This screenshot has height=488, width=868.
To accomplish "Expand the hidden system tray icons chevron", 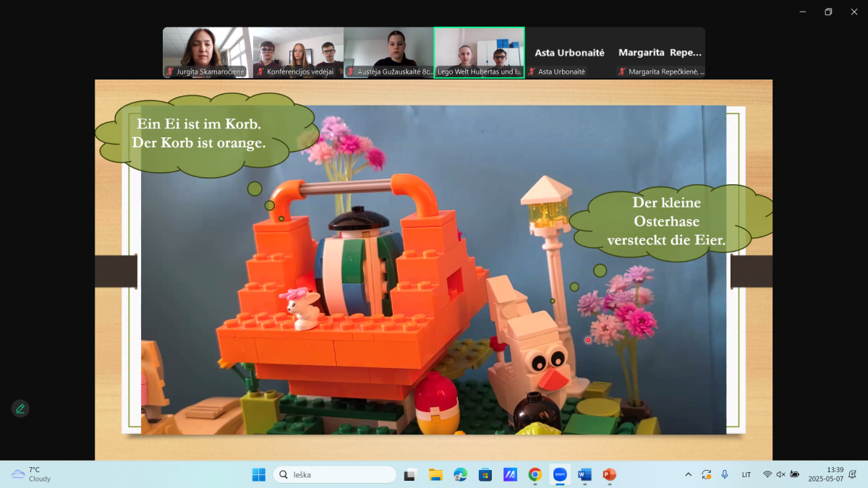I will click(x=688, y=474).
